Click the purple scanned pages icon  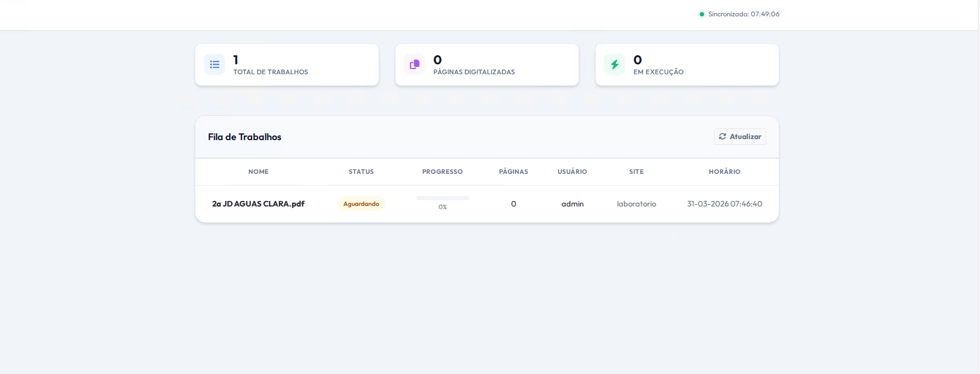(x=414, y=64)
